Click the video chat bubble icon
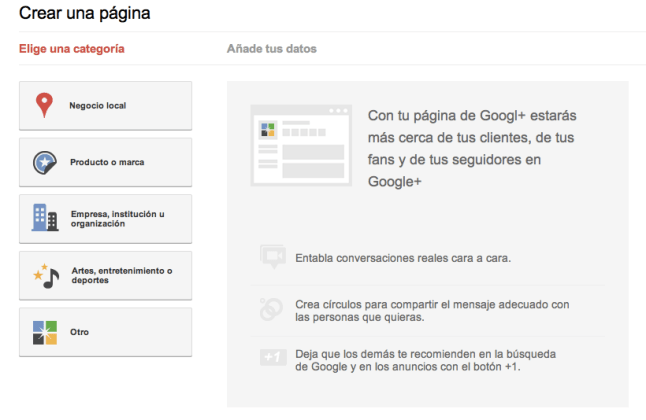The width and height of the screenshot is (646, 420). coord(273,256)
